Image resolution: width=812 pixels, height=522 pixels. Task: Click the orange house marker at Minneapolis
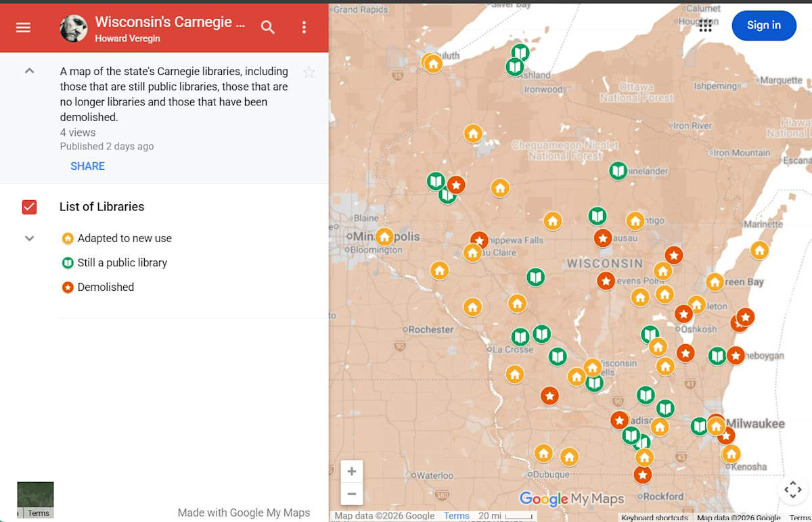[x=384, y=237]
